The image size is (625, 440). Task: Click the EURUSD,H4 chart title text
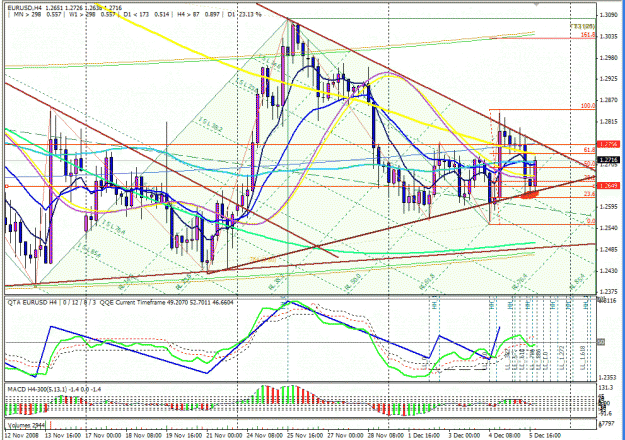25,8
